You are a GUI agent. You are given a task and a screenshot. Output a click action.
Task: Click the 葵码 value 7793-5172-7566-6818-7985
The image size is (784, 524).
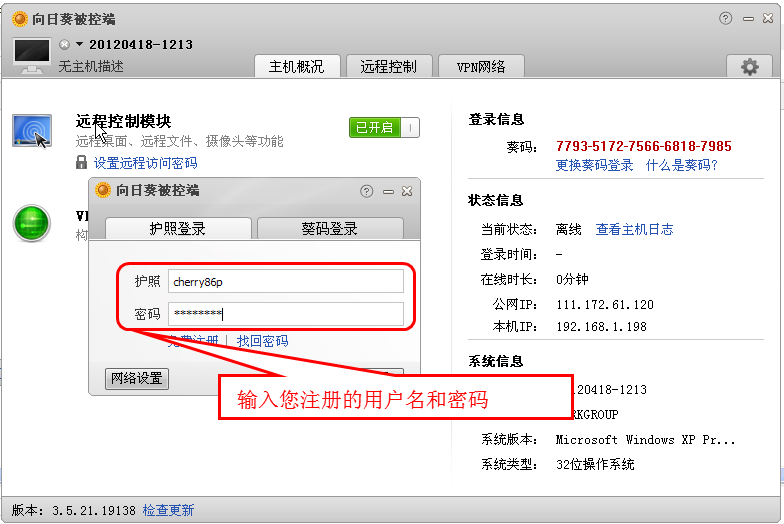coord(644,146)
